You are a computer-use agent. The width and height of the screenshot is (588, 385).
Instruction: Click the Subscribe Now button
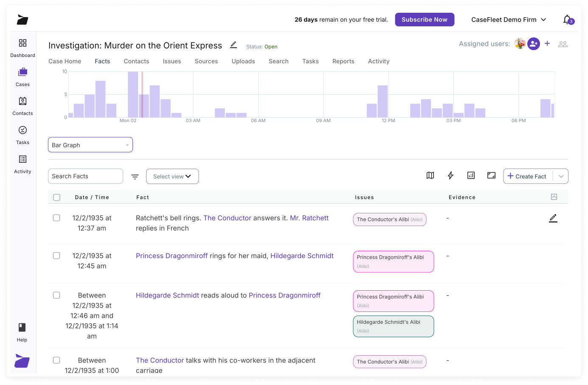[x=425, y=20]
